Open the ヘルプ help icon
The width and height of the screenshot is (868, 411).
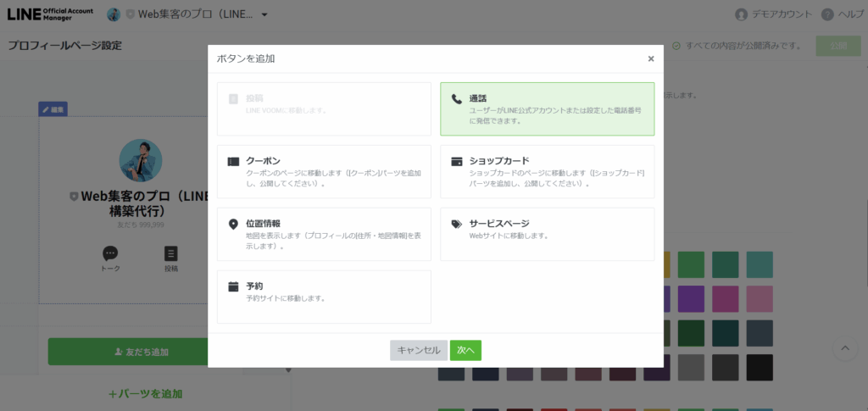click(x=827, y=14)
